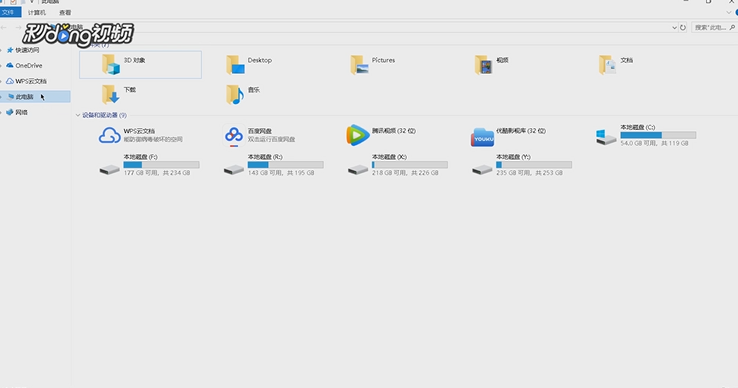Click the 网络 network icon in sidebar
This screenshot has height=388, width=738.
coord(10,112)
